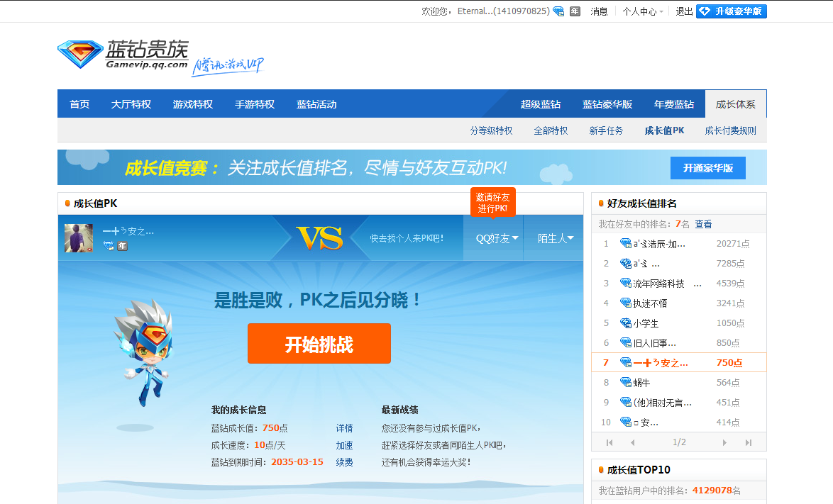Click 查看 next to my friend ranking
The height and width of the screenshot is (504, 833).
click(x=703, y=224)
